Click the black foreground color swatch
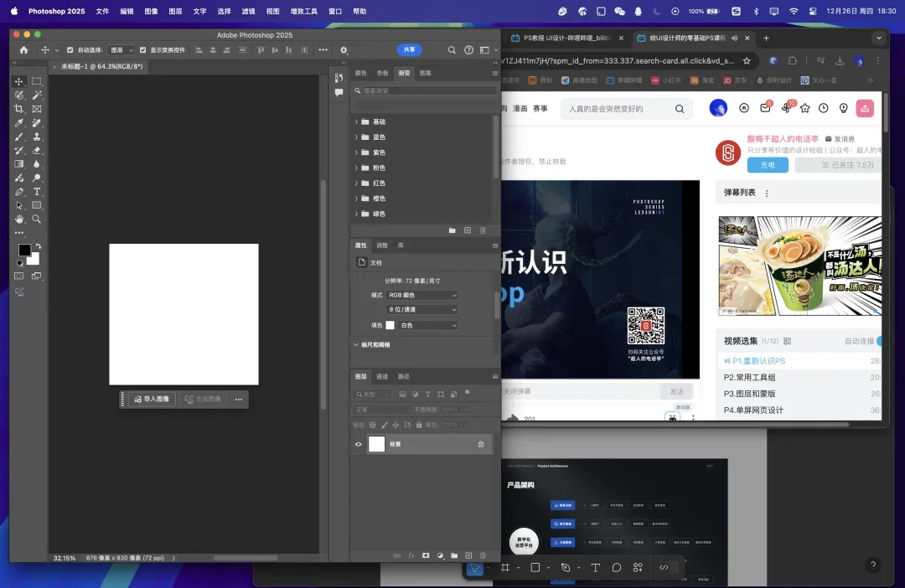Viewport: 905px width, 588px height. click(x=24, y=250)
